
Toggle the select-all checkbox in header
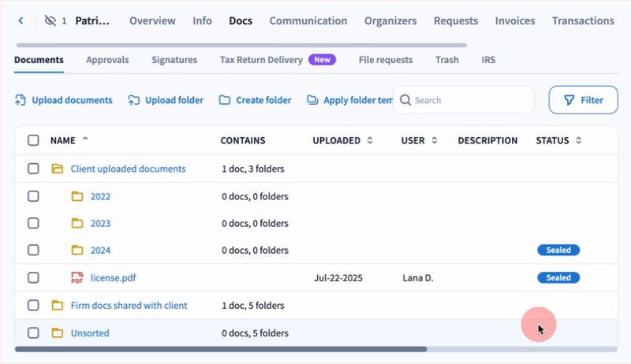(x=33, y=141)
